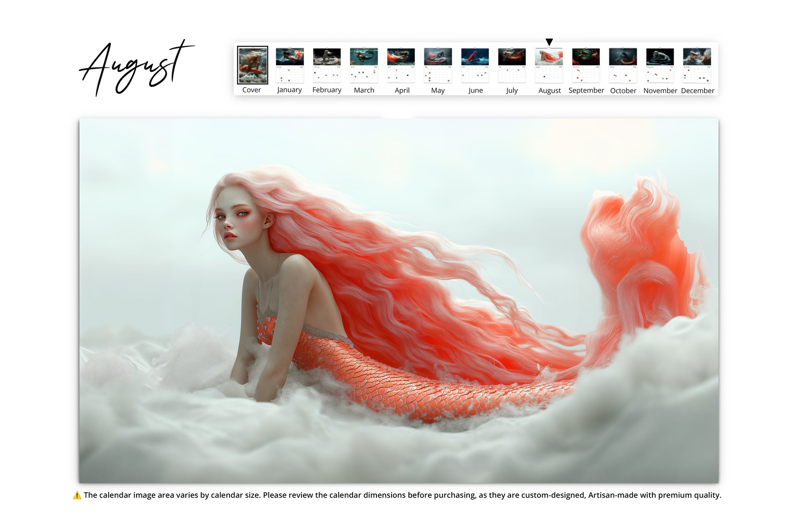
Task: Click the 'September' label text
Action: (586, 91)
